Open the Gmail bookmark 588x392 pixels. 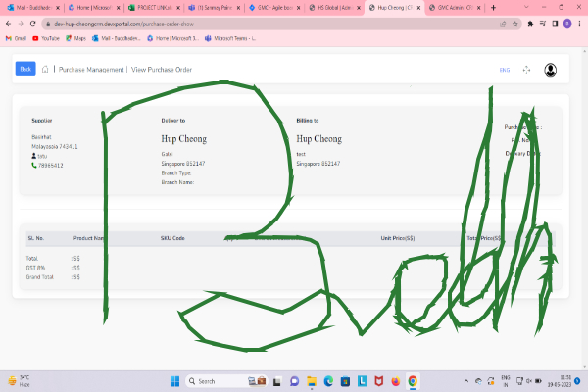point(15,38)
